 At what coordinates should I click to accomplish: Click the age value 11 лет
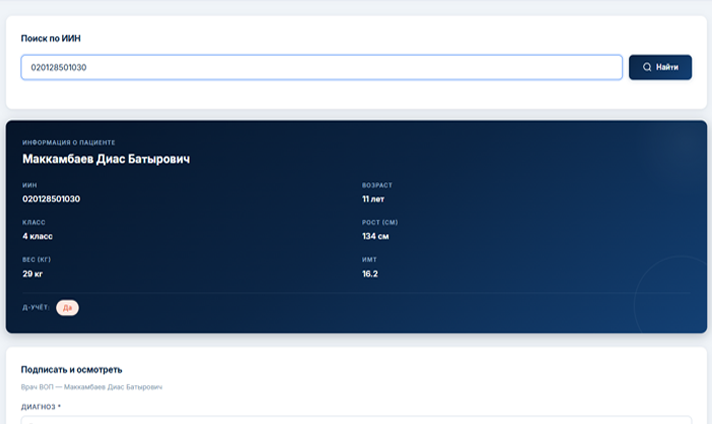373,199
